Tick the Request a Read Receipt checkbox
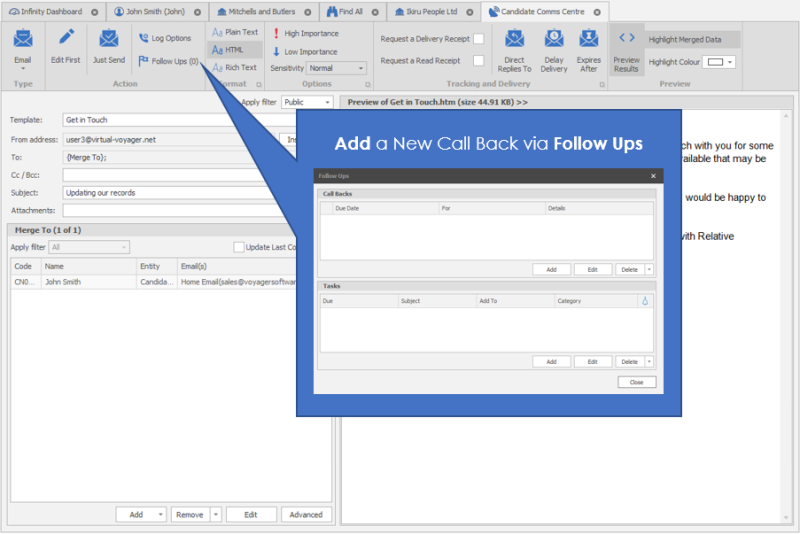The height and width of the screenshot is (534, 800). coord(478,61)
